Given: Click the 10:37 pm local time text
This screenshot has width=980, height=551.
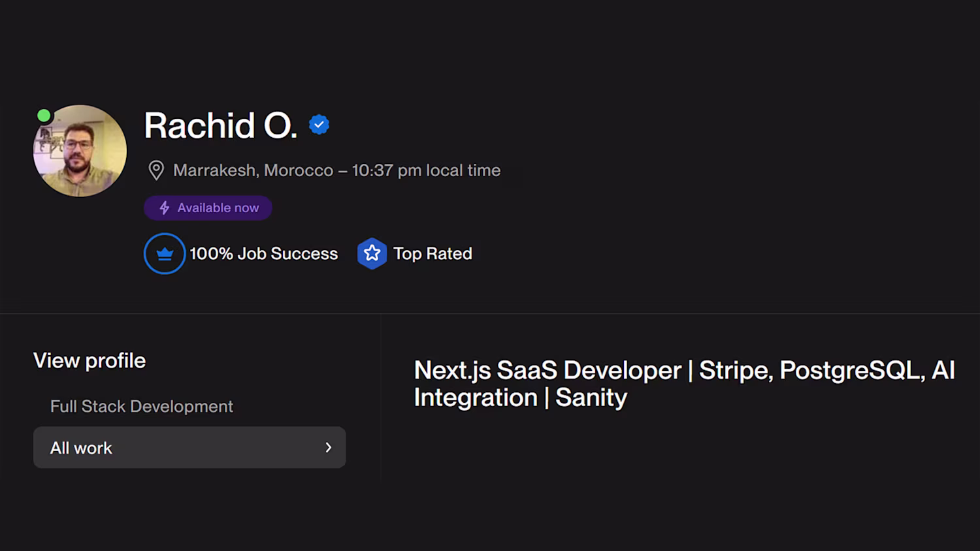Looking at the screenshot, I should [x=426, y=170].
